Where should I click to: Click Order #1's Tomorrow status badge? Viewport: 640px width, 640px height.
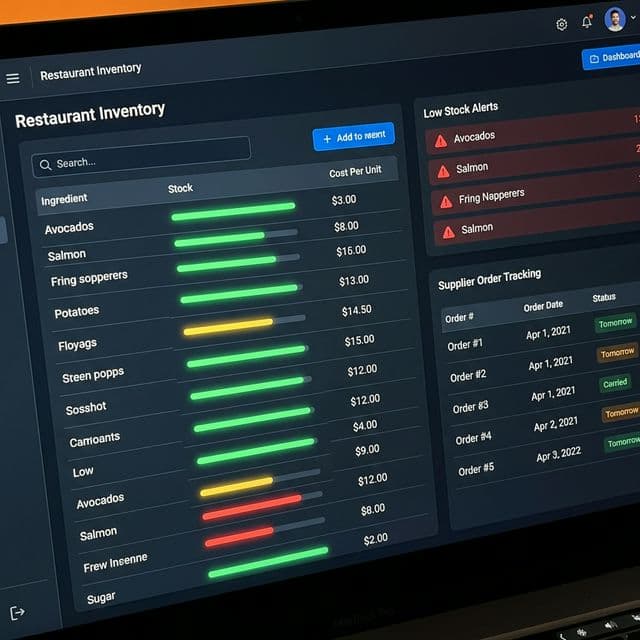[x=616, y=323]
